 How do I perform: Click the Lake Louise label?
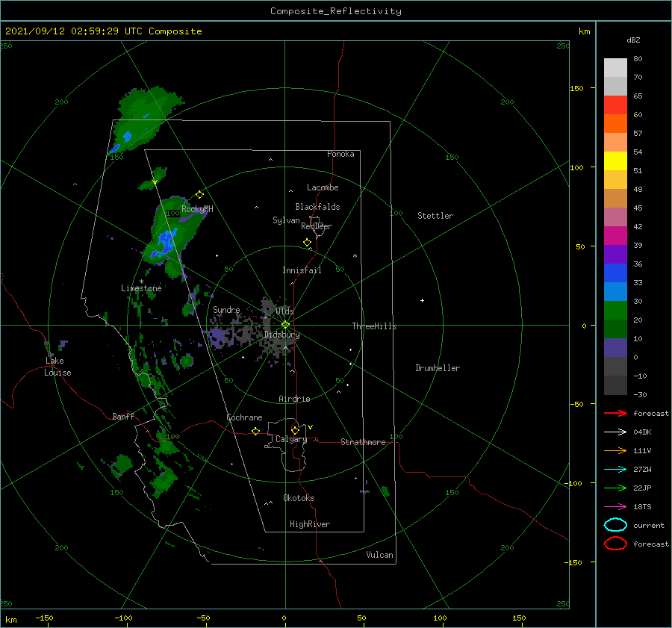click(57, 367)
